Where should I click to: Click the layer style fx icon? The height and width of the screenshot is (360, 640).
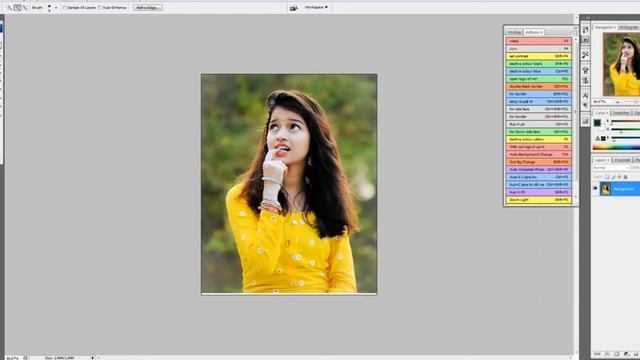point(607,354)
